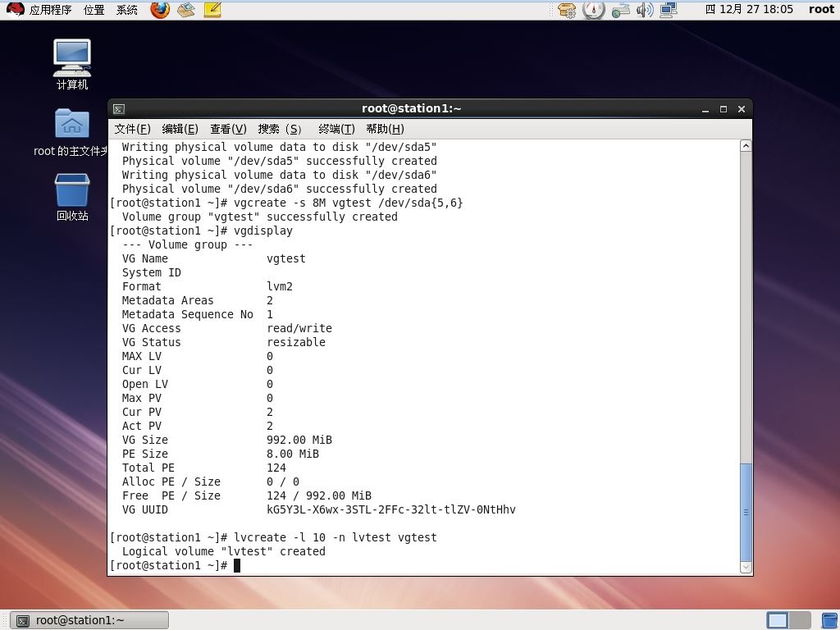
Task: Click the 'Free PE / Size' value
Action: coord(319,496)
